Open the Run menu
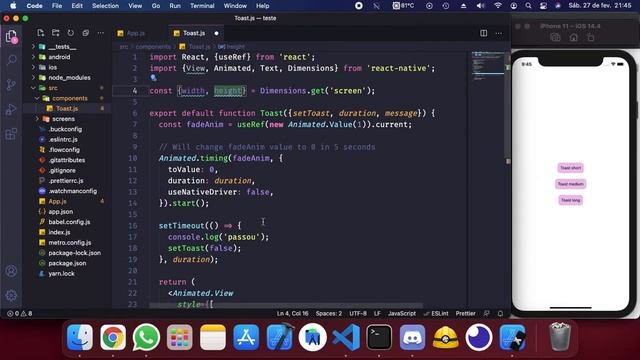The image size is (640, 360). click(175, 6)
